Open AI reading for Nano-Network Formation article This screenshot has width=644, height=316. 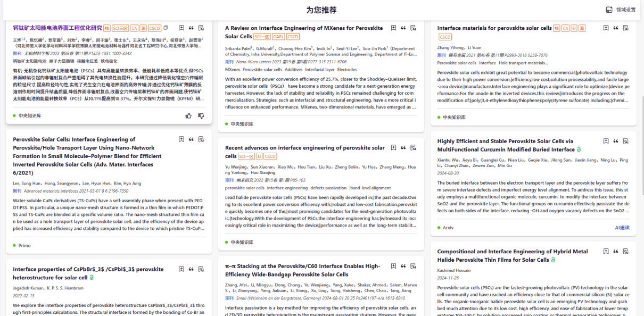point(201,139)
